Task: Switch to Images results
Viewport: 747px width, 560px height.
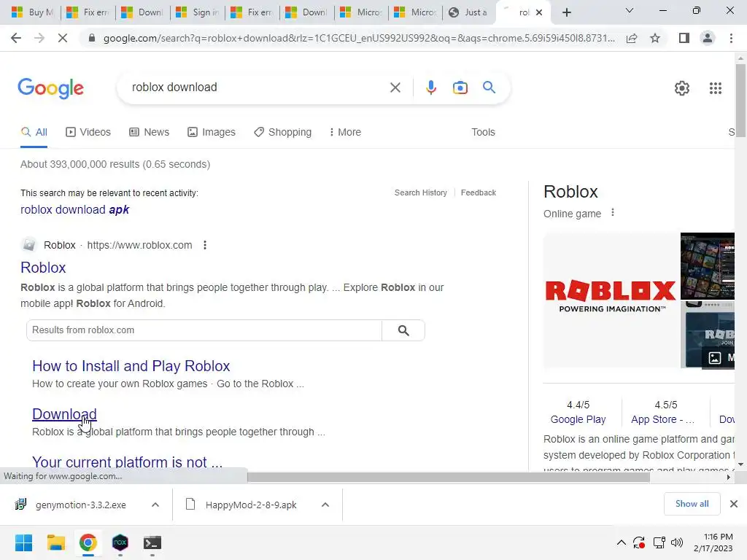Action: click(212, 133)
